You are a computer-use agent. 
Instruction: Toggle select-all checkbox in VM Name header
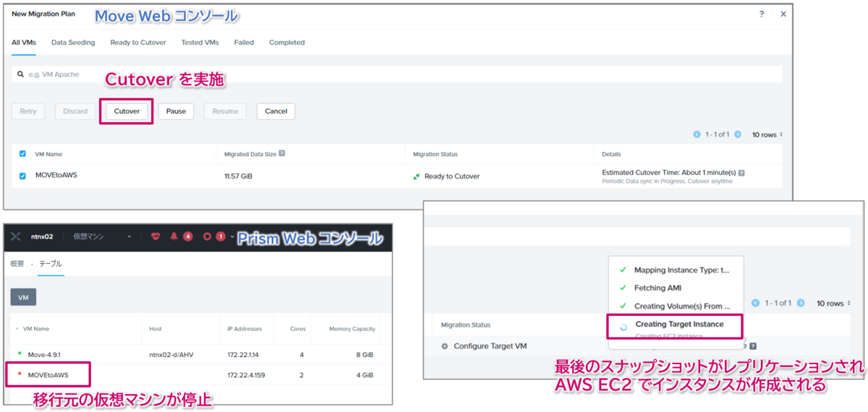click(x=22, y=154)
